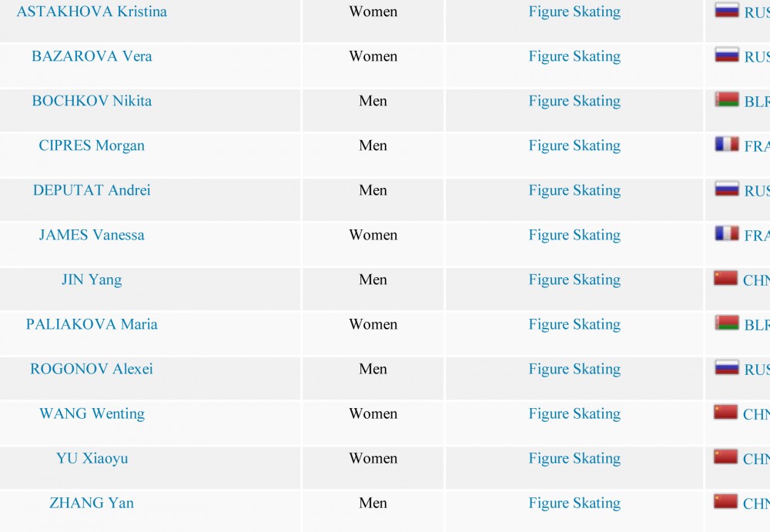Click the CHN country code in WANG Wenting's row
The width and height of the screenshot is (770, 532).
756,415
